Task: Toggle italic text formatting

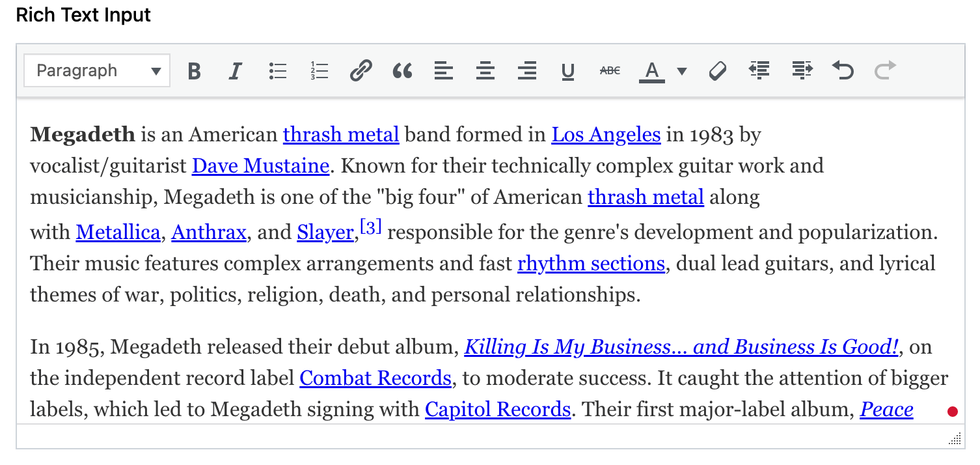Action: click(236, 70)
